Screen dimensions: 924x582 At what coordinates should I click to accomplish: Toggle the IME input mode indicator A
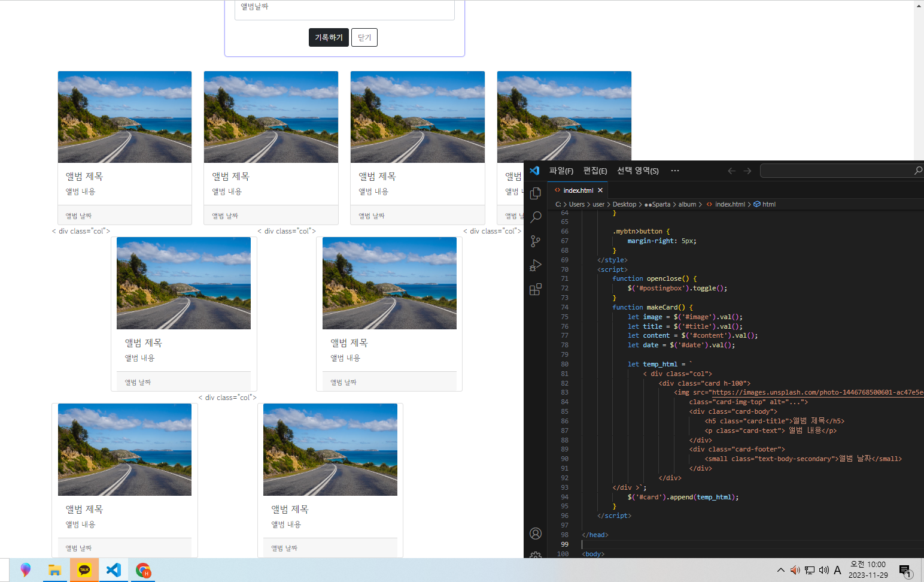click(x=837, y=570)
